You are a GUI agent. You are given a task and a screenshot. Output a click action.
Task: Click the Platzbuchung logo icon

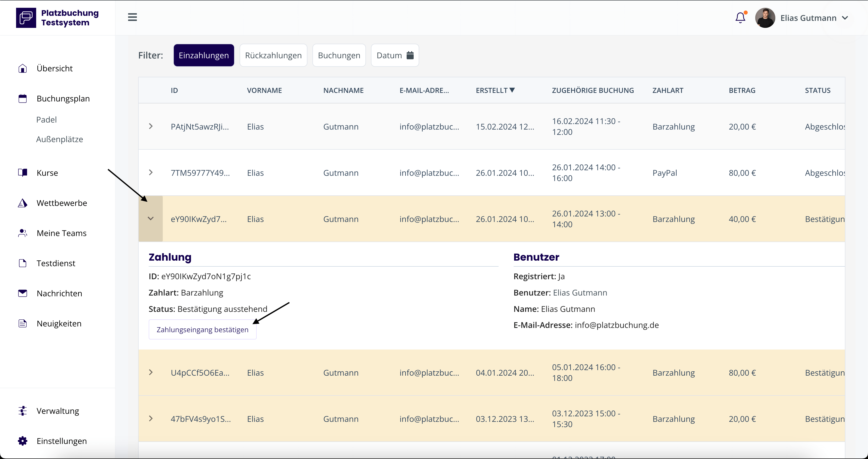(x=26, y=18)
